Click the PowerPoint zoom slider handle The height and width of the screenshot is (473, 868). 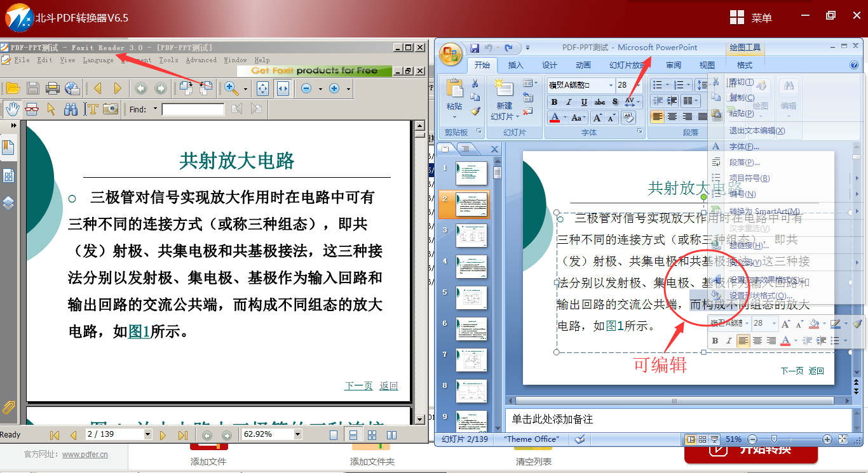coord(774,439)
